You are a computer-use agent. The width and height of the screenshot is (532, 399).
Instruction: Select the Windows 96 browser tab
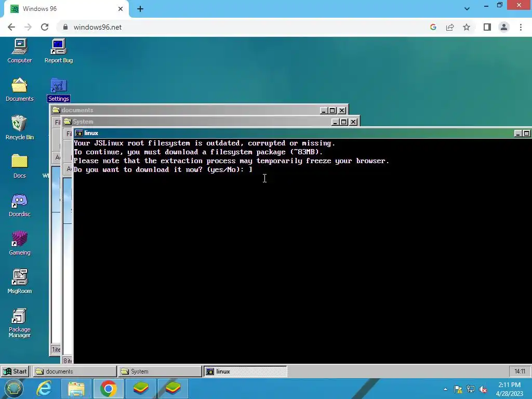tap(66, 9)
